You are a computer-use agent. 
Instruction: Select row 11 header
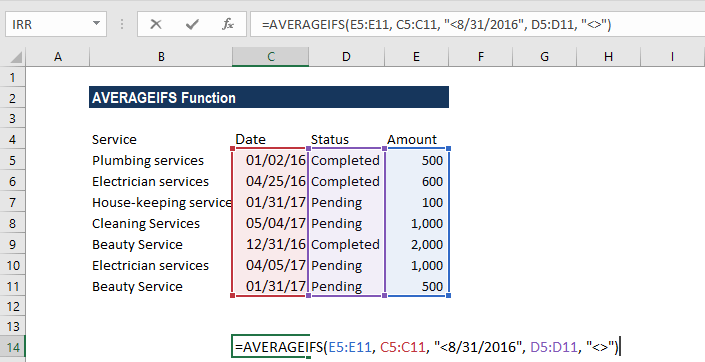pyautogui.click(x=13, y=286)
